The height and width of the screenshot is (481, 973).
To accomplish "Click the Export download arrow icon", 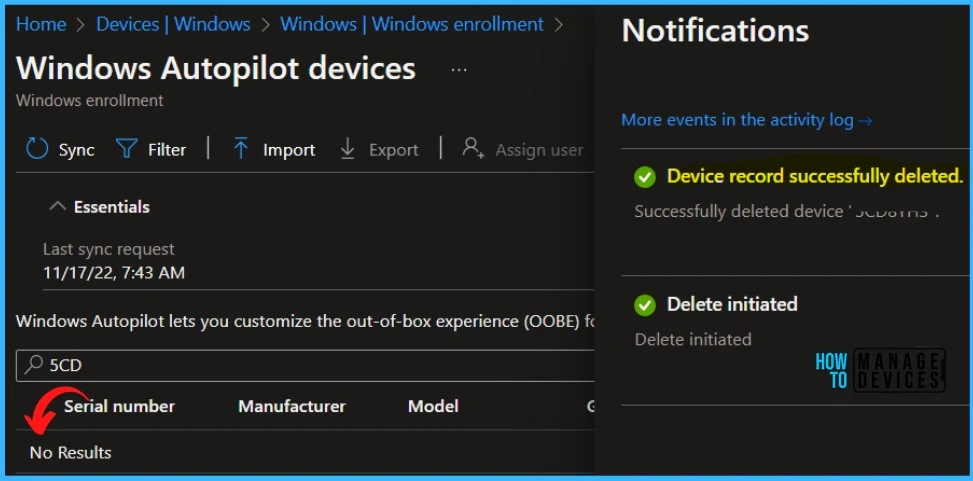I will pos(348,149).
